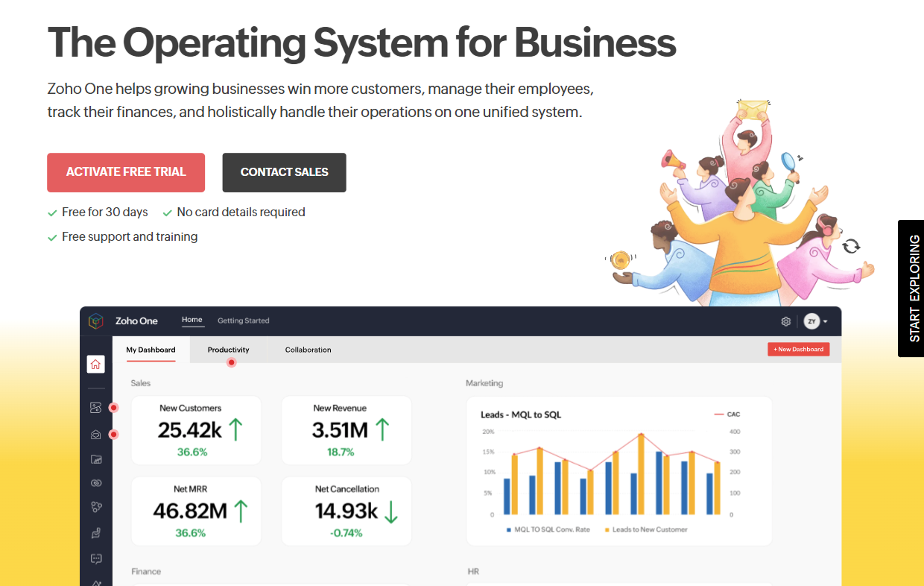Click the 18.7% value under New Revenue

tap(341, 452)
